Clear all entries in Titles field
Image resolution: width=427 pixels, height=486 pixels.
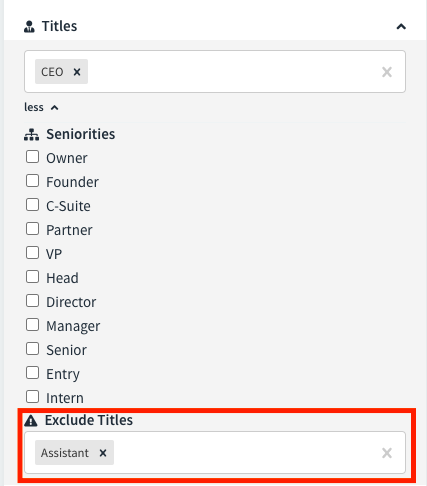point(387,72)
